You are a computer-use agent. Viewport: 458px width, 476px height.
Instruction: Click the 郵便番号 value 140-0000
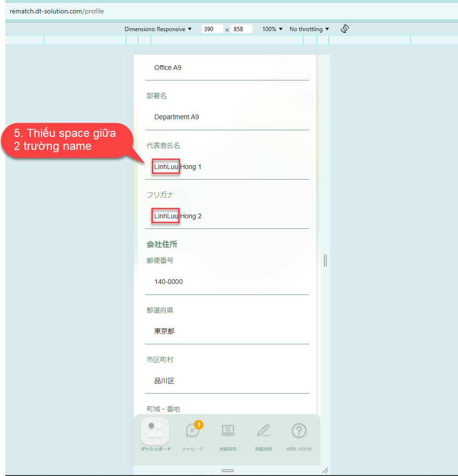coord(168,282)
